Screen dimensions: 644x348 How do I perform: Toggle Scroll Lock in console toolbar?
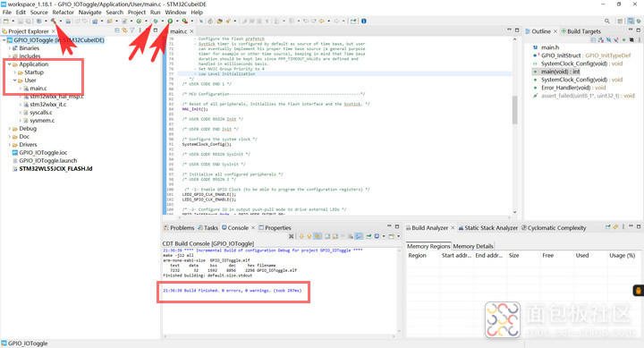point(335,236)
